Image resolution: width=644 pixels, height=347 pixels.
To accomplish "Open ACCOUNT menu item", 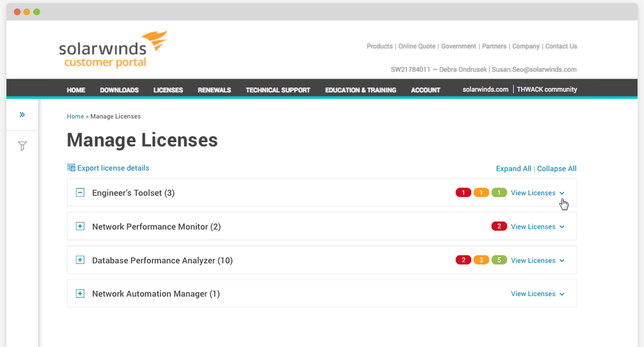I will click(x=426, y=90).
